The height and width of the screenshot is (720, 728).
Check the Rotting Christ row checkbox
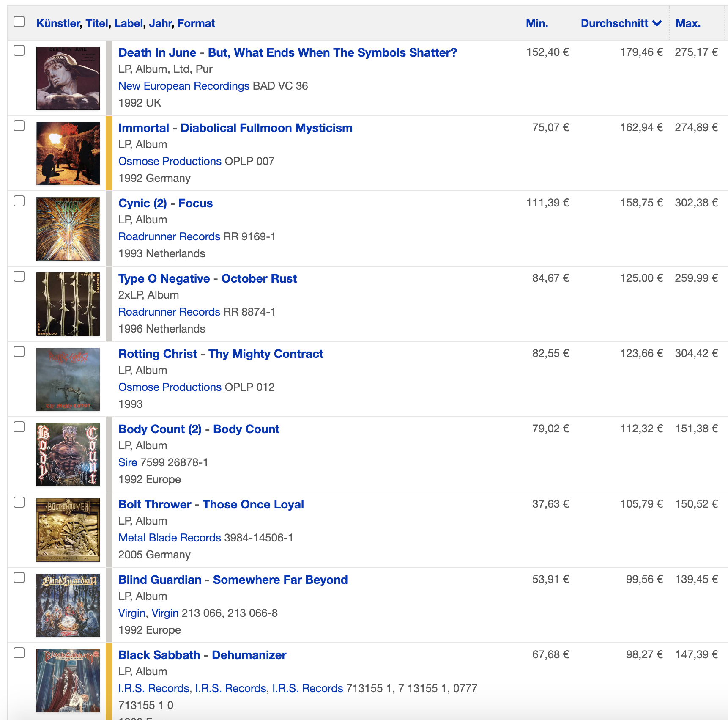pos(19,352)
